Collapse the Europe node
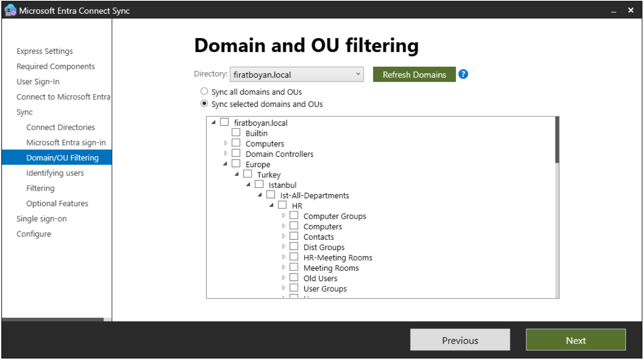Image resolution: width=644 pixels, height=360 pixels. [225, 164]
